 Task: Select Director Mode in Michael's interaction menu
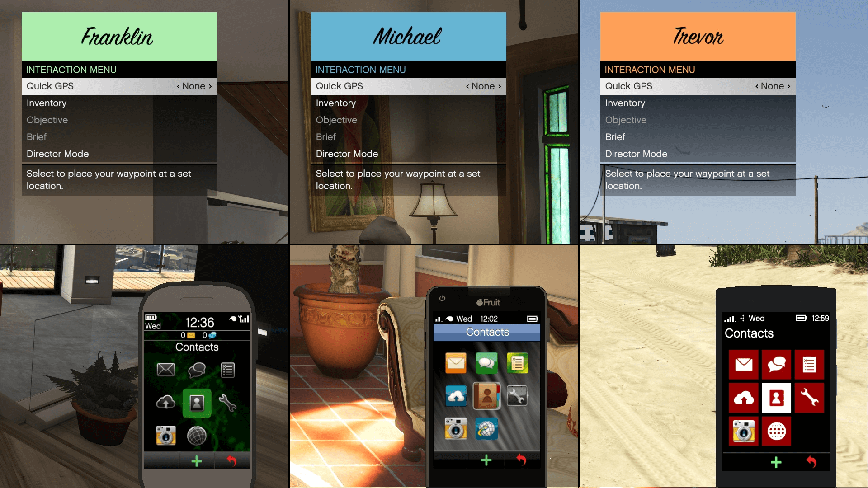pyautogui.click(x=347, y=154)
